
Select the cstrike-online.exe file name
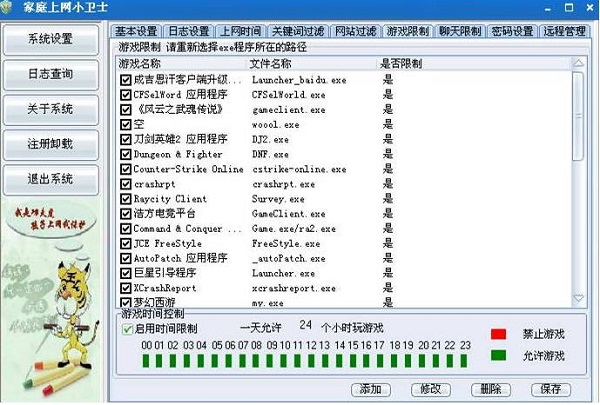(x=299, y=169)
